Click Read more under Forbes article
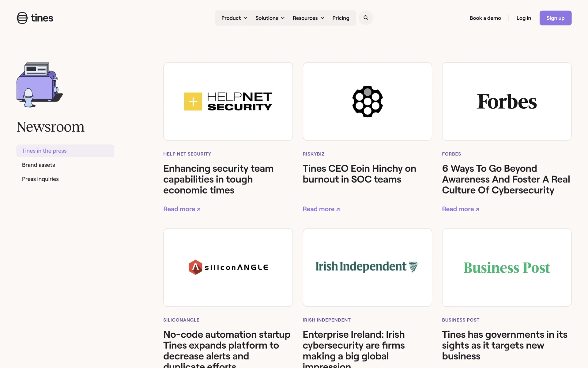 460,209
